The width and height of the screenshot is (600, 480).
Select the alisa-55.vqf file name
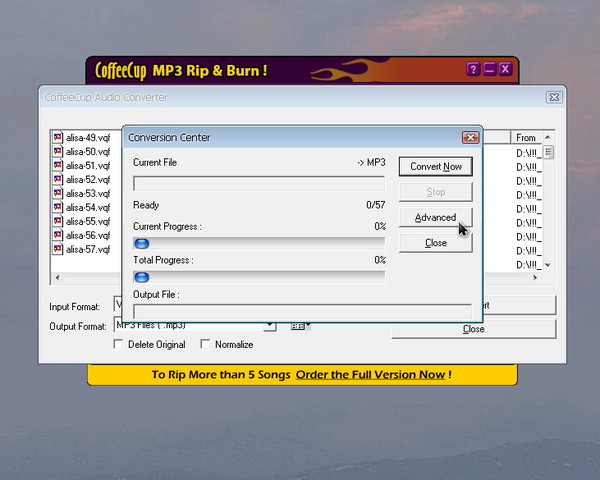[88, 221]
